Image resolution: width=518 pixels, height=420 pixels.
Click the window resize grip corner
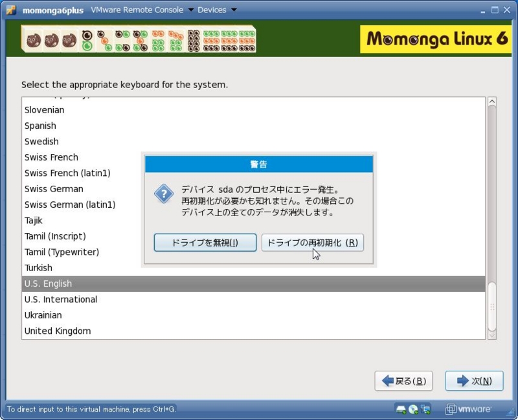(x=510, y=412)
